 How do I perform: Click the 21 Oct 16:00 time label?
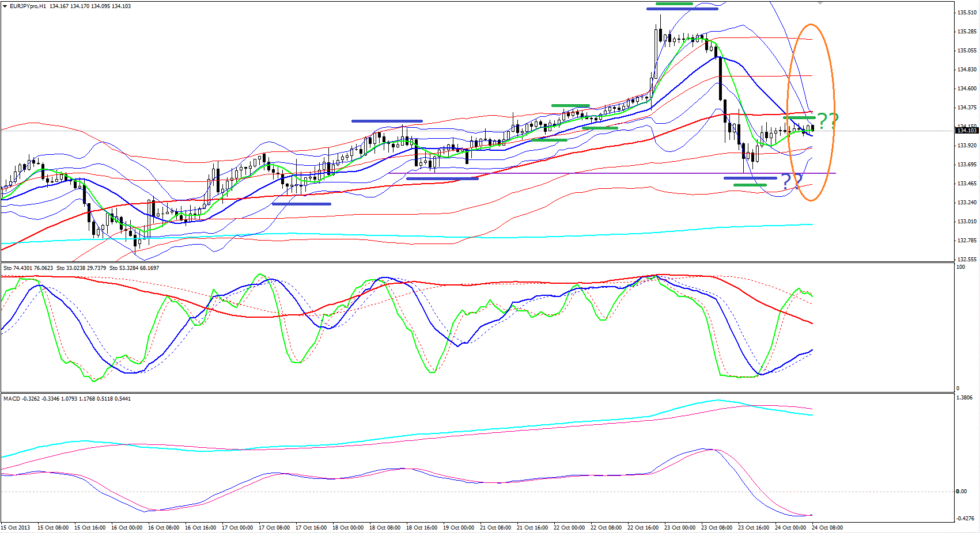532,527
